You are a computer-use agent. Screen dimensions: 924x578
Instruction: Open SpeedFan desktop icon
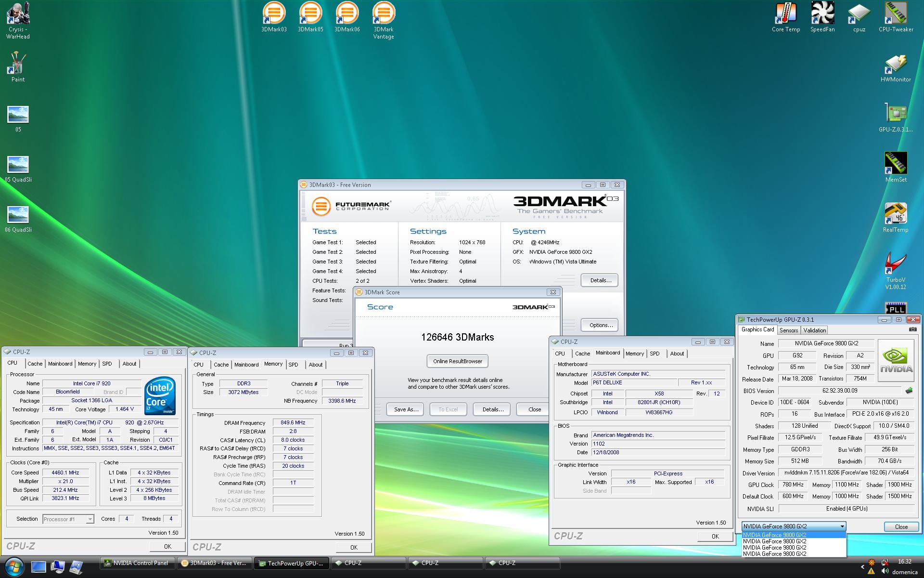click(822, 17)
